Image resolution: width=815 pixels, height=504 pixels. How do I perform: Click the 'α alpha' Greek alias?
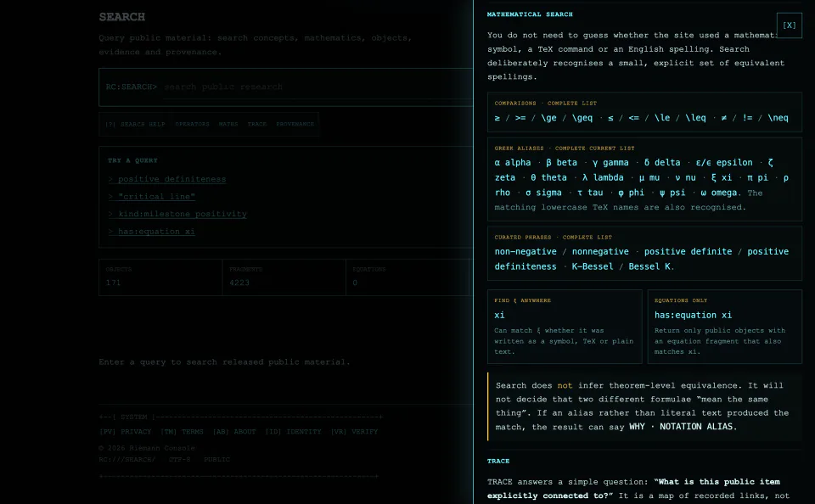tap(513, 163)
